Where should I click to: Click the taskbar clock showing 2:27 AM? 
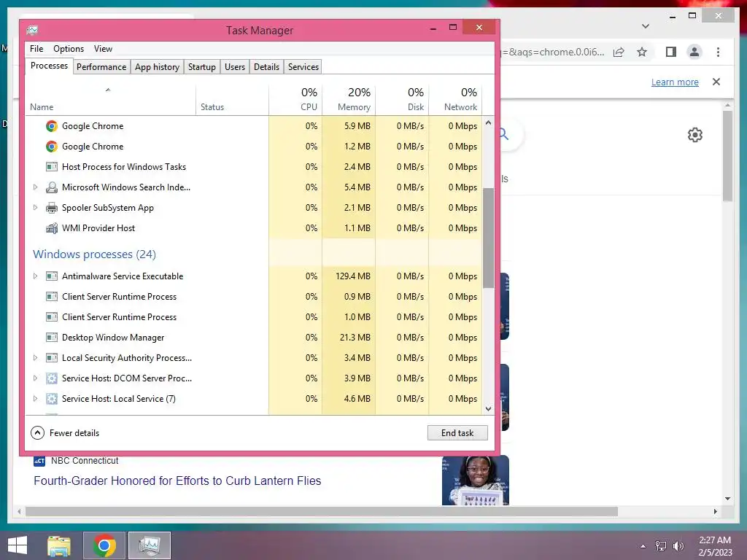point(715,546)
